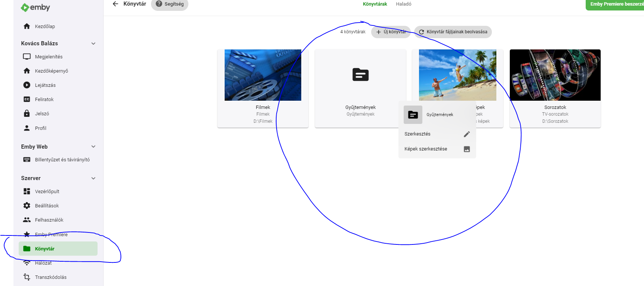Click the large folder icon on Gyűjtemények card
Image resolution: width=644 pixels, height=286 pixels.
click(361, 75)
